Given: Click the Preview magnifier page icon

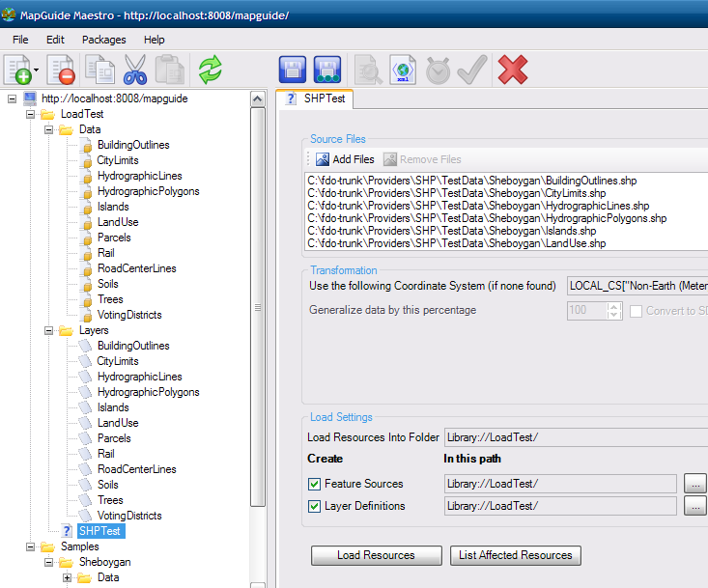Looking at the screenshot, I should 368,70.
